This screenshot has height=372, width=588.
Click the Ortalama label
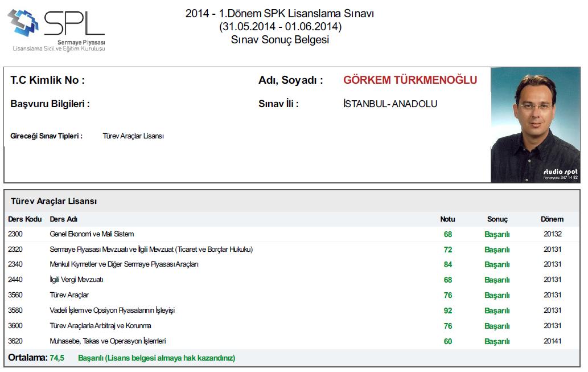tap(28, 358)
